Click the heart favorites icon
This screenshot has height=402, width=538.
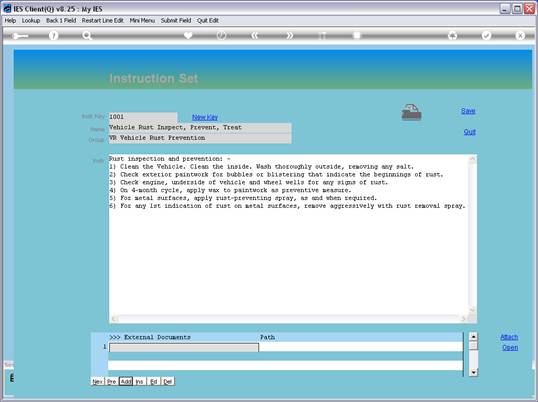click(x=188, y=35)
